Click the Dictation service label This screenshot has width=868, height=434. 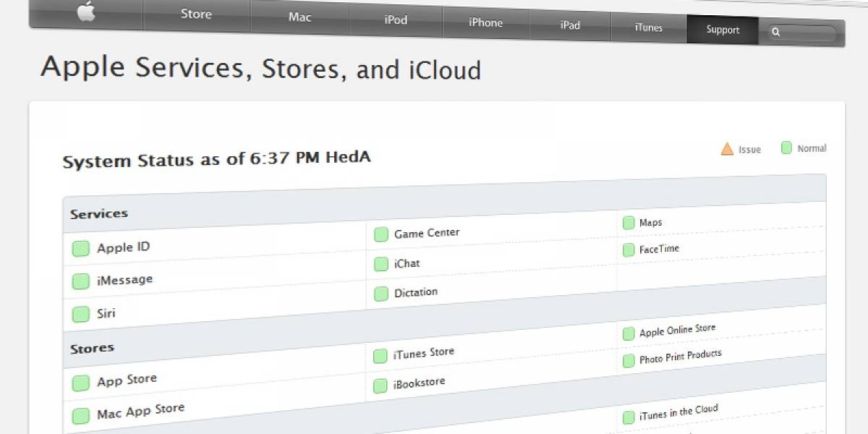[x=416, y=292]
